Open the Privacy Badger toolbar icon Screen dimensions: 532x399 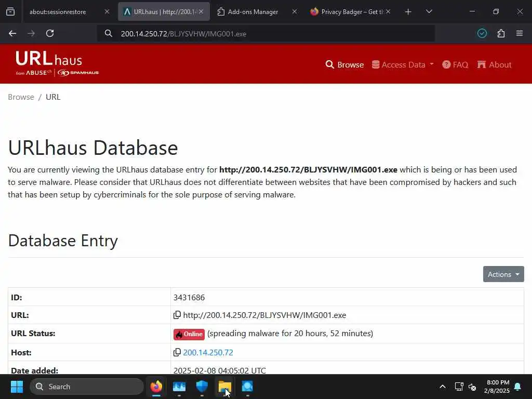(482, 33)
